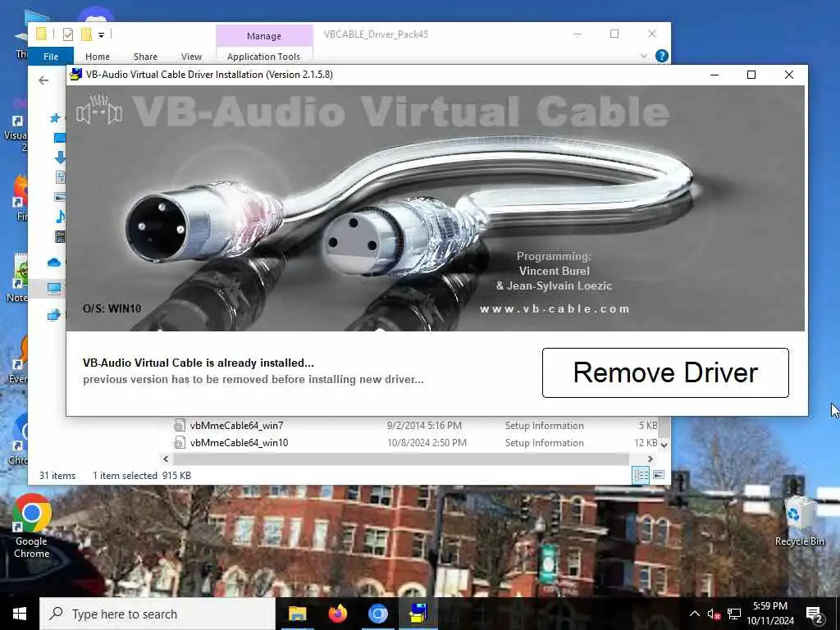Click the horizontal scrollbar right arrow

point(650,459)
